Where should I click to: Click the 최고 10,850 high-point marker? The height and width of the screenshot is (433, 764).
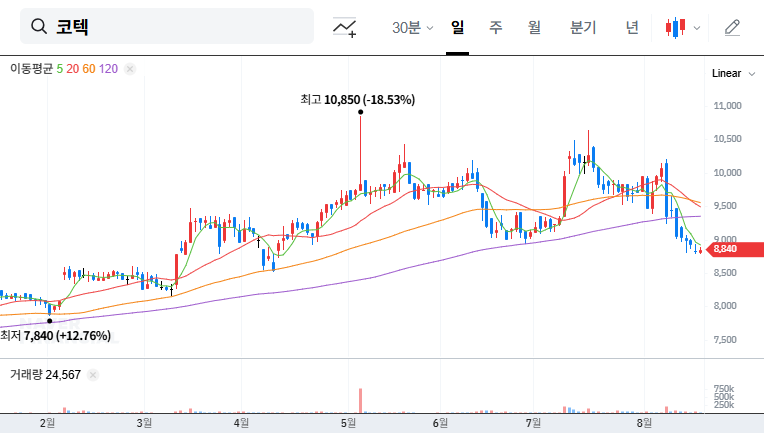[360, 112]
